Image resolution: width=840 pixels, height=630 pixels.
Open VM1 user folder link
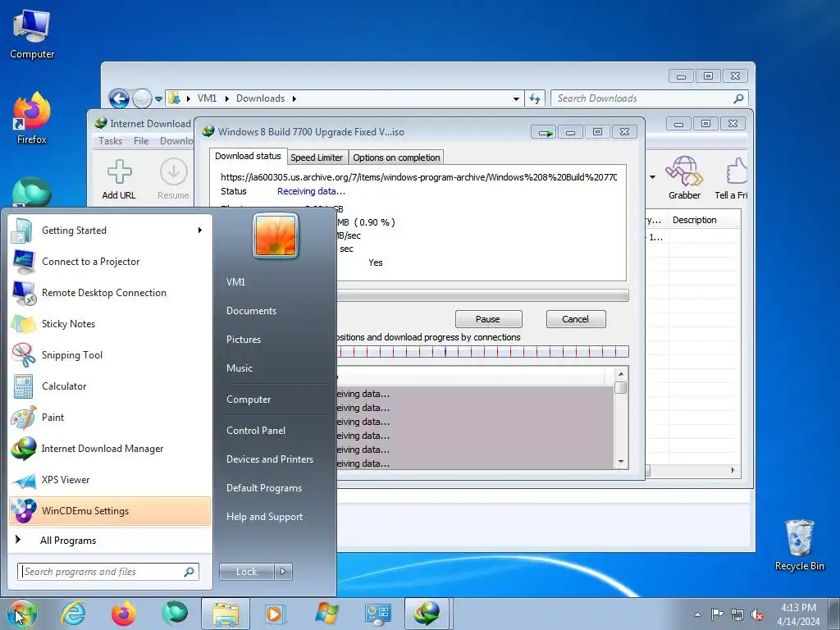coord(235,282)
